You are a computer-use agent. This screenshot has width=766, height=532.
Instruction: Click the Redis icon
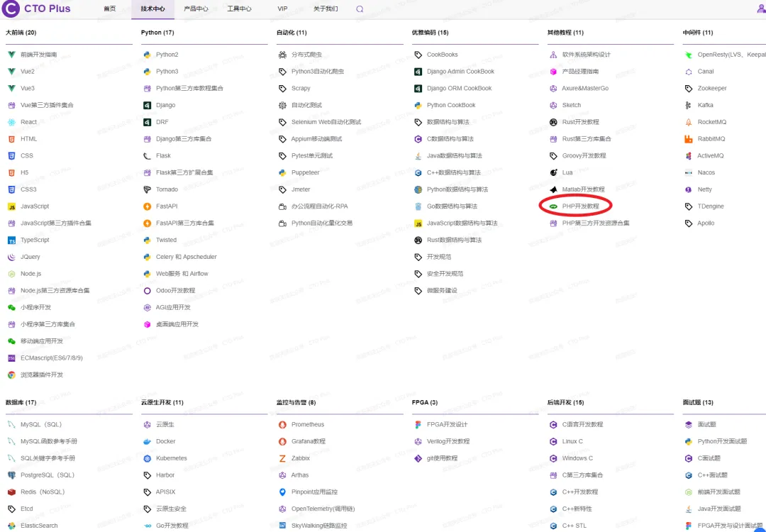click(x=11, y=492)
